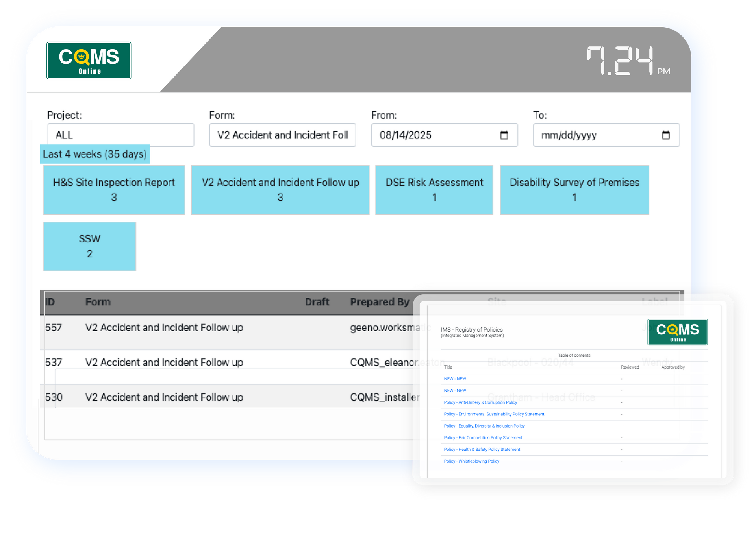Click the To date mm/dd/yyyy field
This screenshot has height=539, width=756.
click(569, 135)
